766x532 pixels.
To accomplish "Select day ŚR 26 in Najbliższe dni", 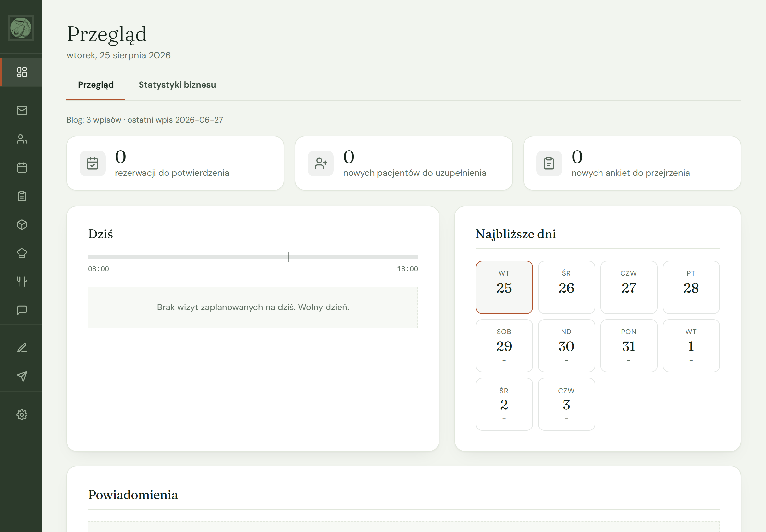I will click(567, 287).
